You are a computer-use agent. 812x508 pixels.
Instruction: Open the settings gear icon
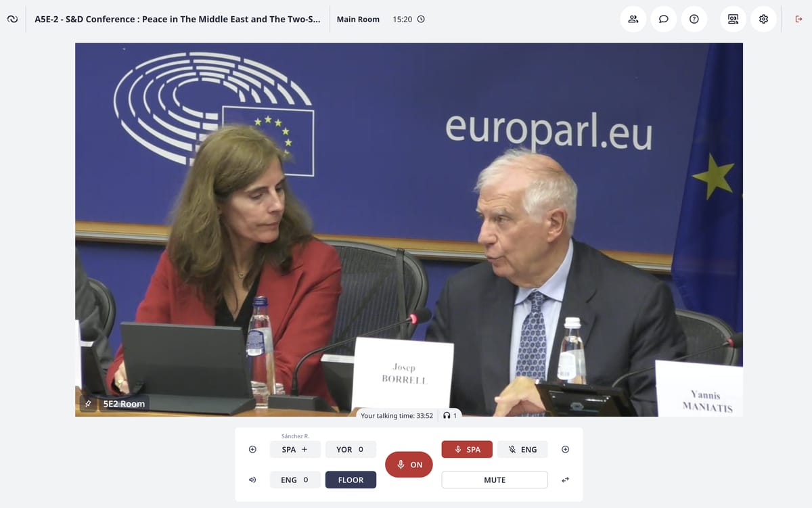(763, 19)
